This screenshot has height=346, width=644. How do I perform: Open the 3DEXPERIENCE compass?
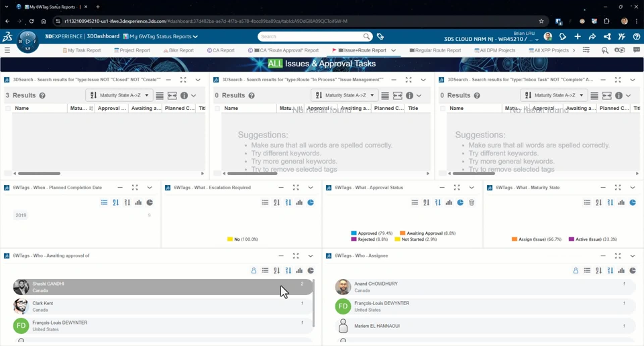(28, 42)
